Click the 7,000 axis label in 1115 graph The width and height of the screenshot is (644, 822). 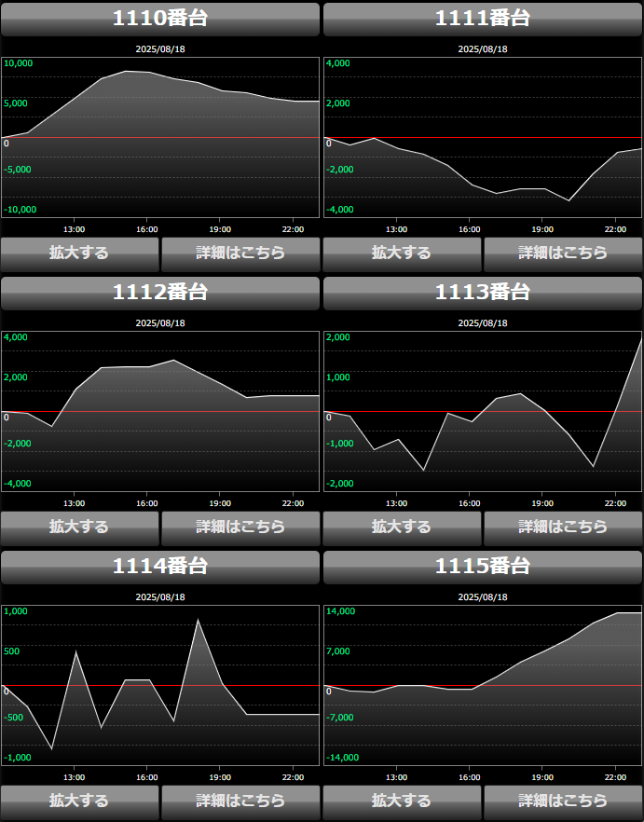(x=337, y=651)
